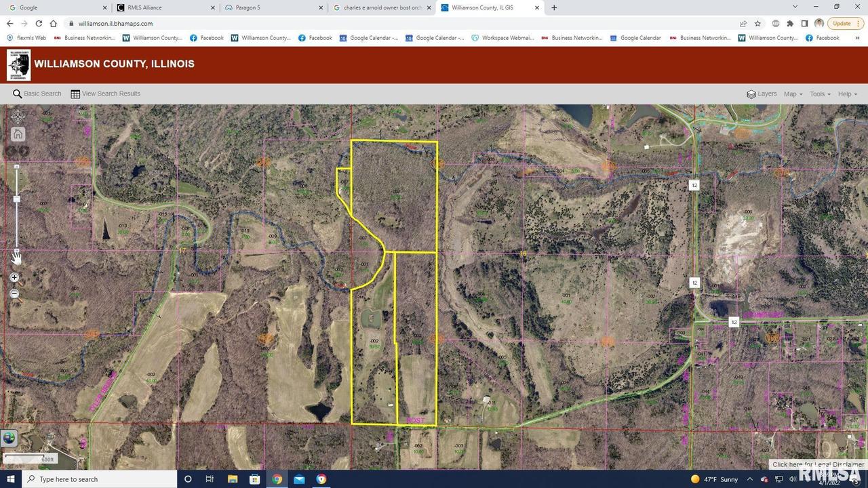
Task: Select the Basic Search magnifier icon
Action: (18, 94)
